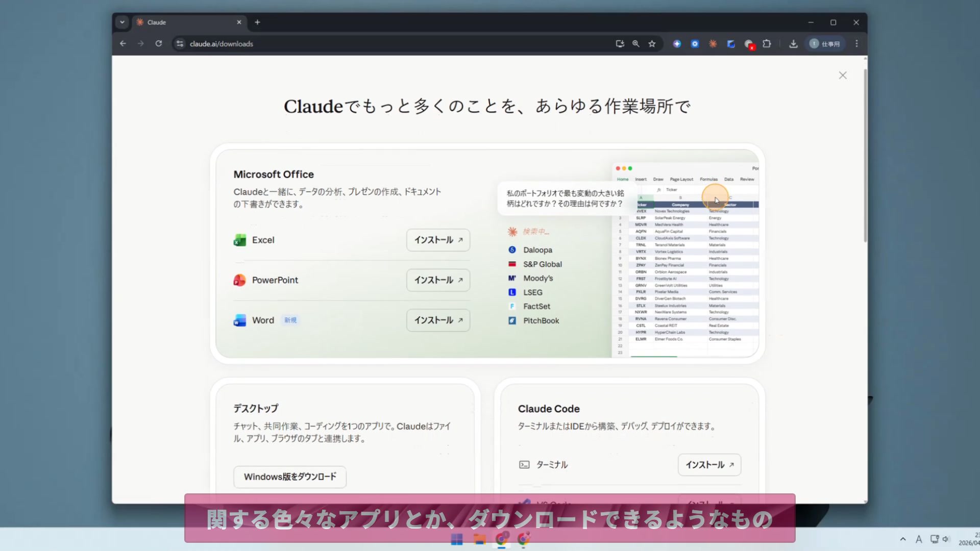Viewport: 980px width, 551px height.
Task: Click the IME input mode A indicator
Action: point(919,539)
